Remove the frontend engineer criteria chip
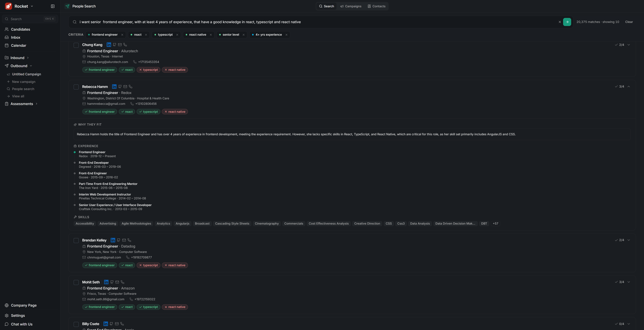The image size is (644, 330). tap(122, 35)
